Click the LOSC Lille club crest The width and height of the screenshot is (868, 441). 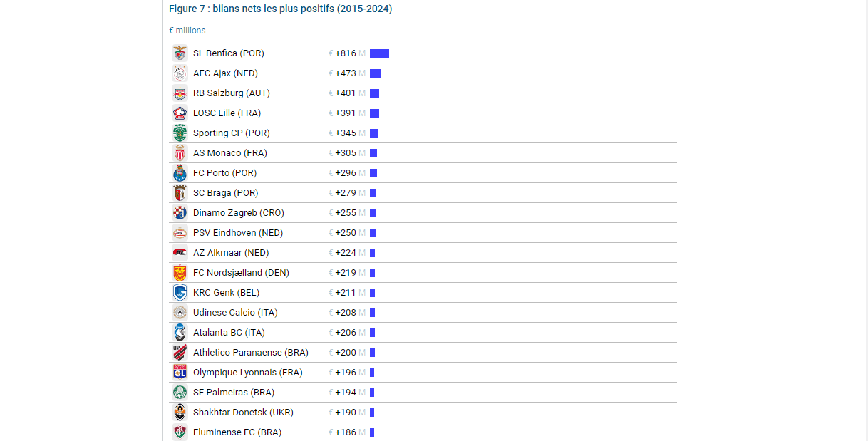click(180, 113)
